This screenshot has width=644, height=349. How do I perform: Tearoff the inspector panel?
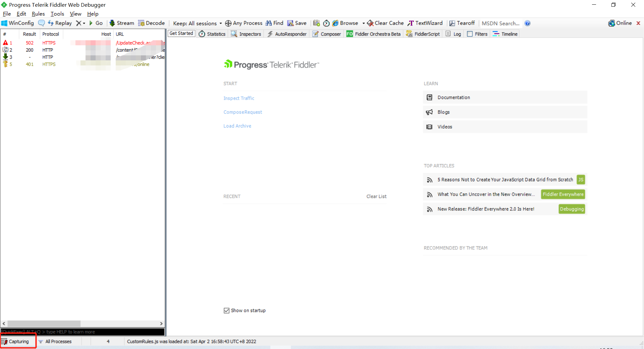coord(462,23)
